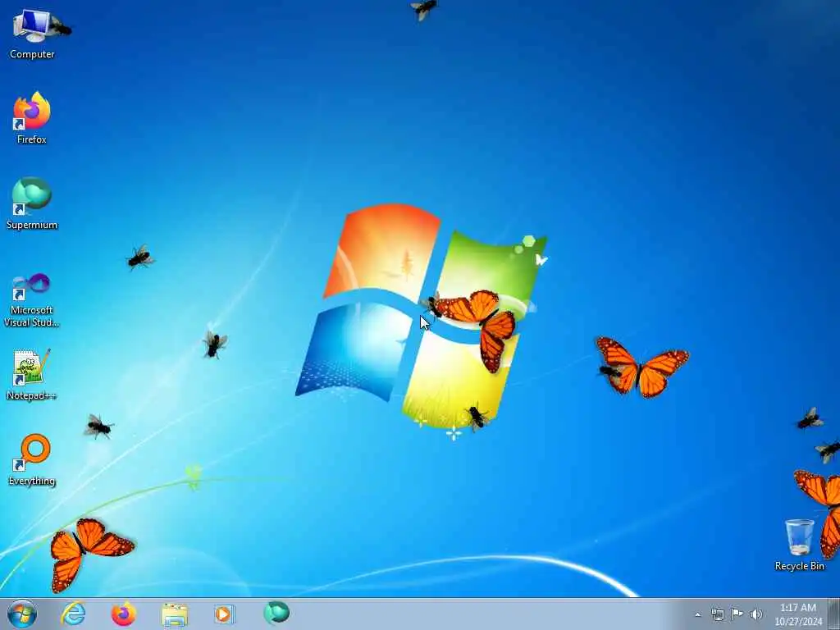Open the volume speaker tray icon

[756, 614]
